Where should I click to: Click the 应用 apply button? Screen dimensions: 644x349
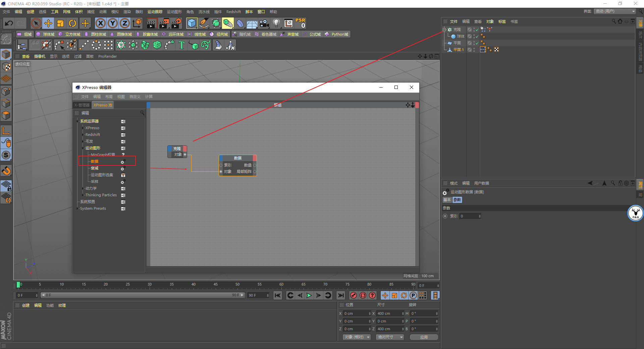coord(424,337)
